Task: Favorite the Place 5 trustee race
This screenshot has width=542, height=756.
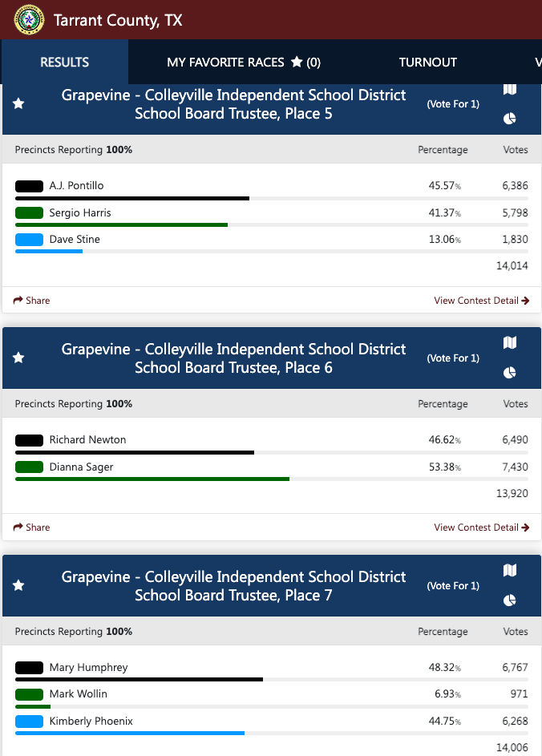Action: (18, 104)
